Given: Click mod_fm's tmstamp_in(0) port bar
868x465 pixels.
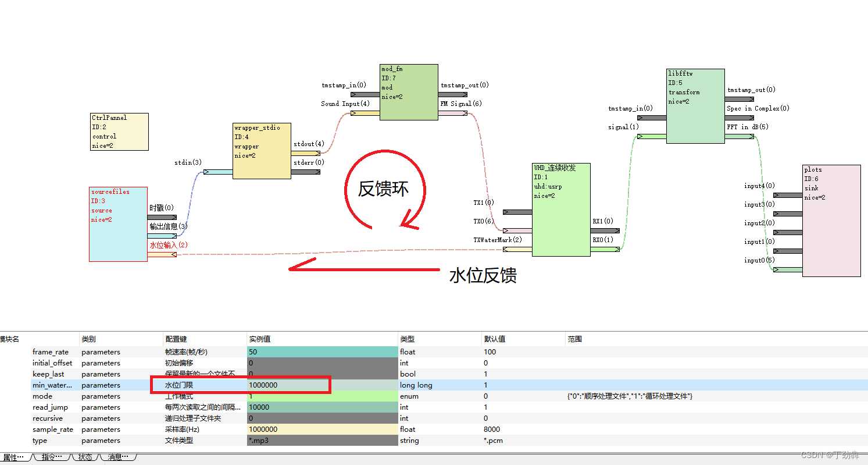Looking at the screenshot, I should (x=365, y=94).
